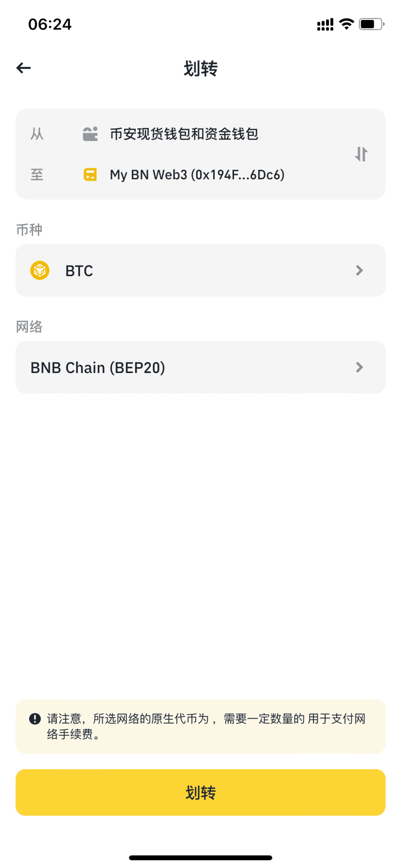Tap the yellow 划转 transfer button

point(200,792)
